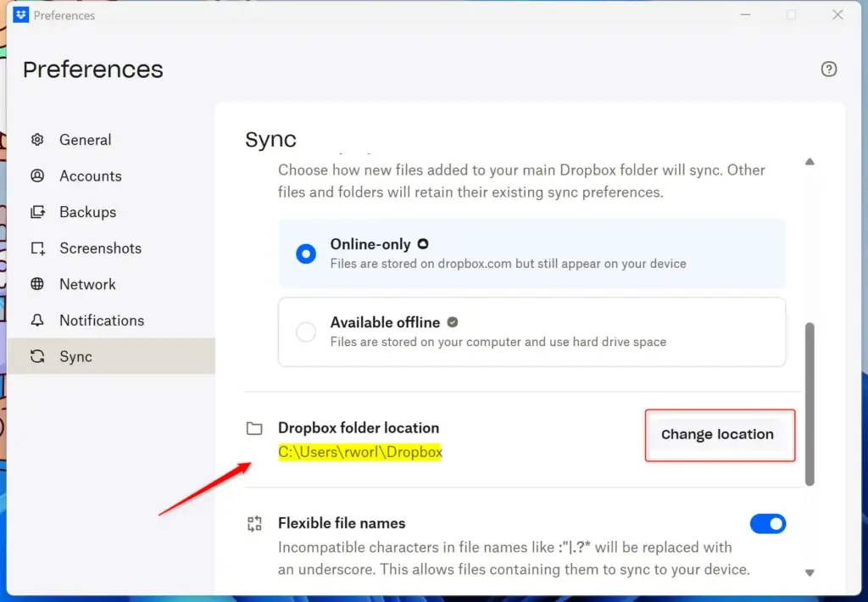Click the Available offline green checkmark icon
The image size is (868, 602).
pos(453,321)
